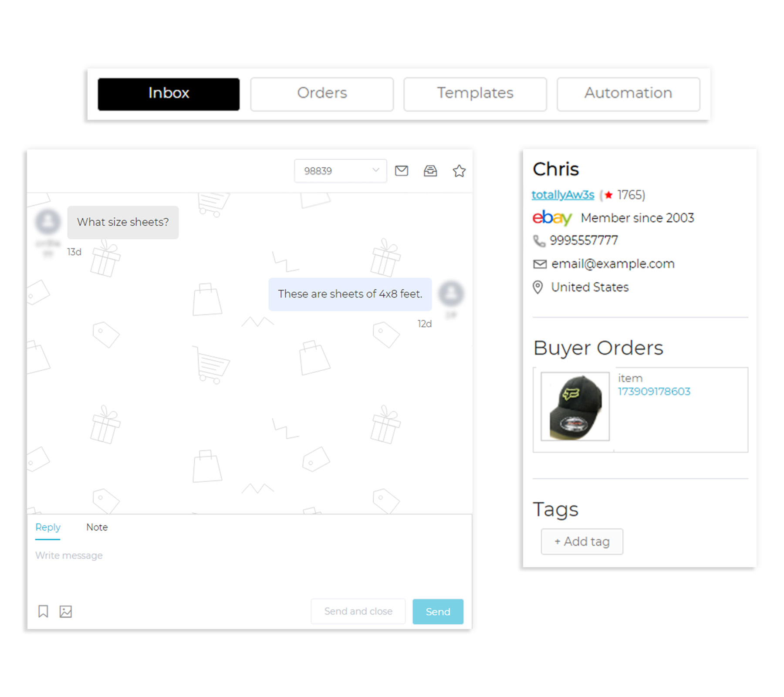This screenshot has height=697, width=784.
Task: Add a tag for Chris
Action: click(x=581, y=541)
